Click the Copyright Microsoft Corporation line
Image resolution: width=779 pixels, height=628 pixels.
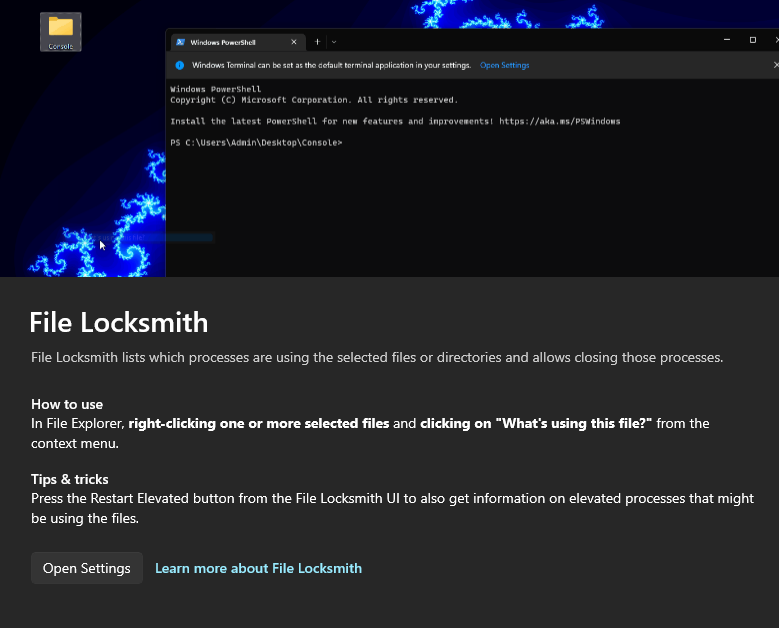[314, 100]
